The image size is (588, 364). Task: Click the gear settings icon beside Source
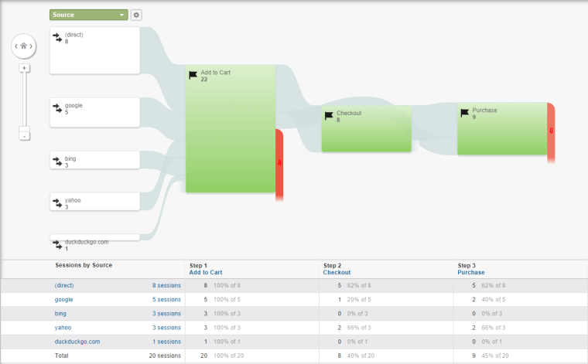point(136,15)
